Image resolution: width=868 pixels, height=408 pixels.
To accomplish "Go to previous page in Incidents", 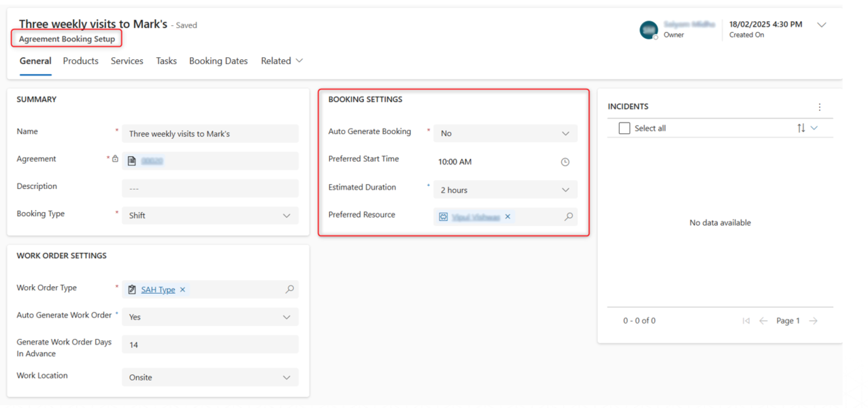I will tap(763, 321).
